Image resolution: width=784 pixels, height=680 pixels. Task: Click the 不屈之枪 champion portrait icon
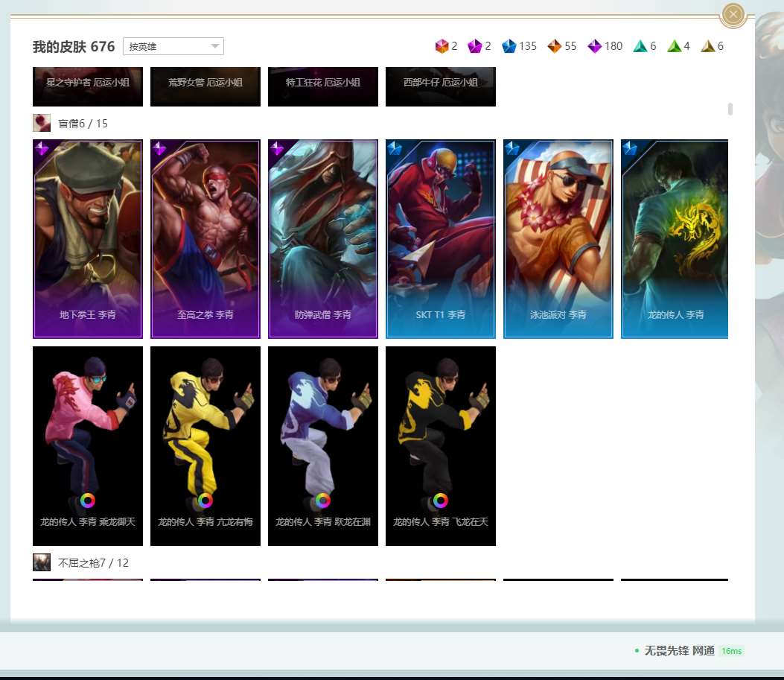click(42, 562)
